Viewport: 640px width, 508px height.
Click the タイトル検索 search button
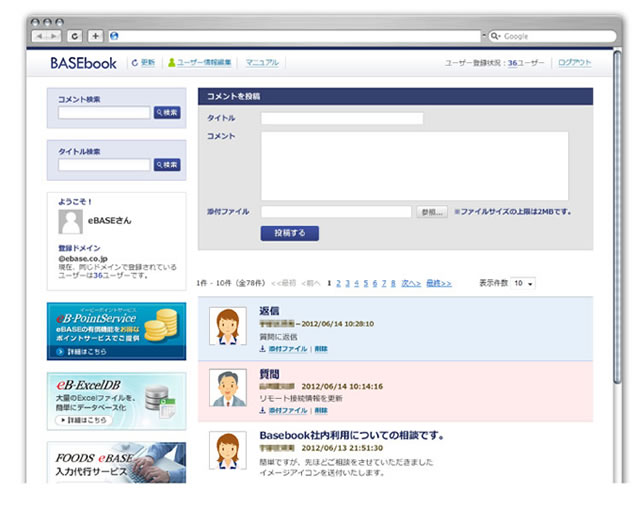167,165
